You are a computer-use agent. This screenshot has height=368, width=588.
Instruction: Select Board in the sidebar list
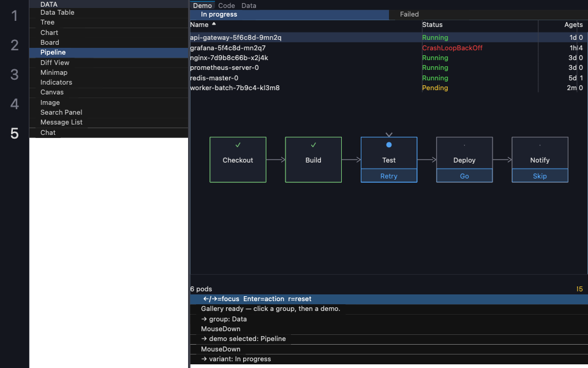pyautogui.click(x=109, y=42)
